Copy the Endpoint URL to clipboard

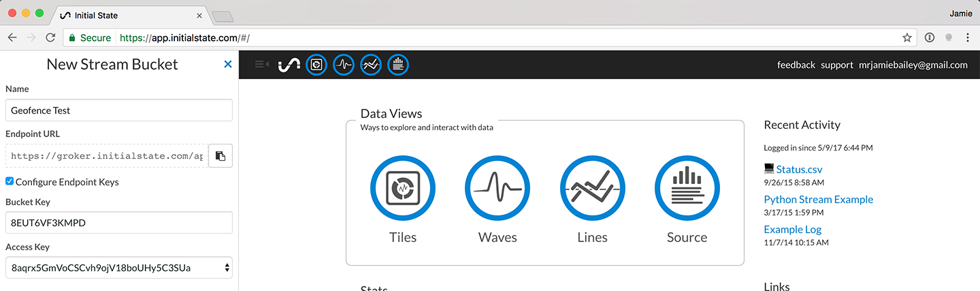pyautogui.click(x=220, y=156)
